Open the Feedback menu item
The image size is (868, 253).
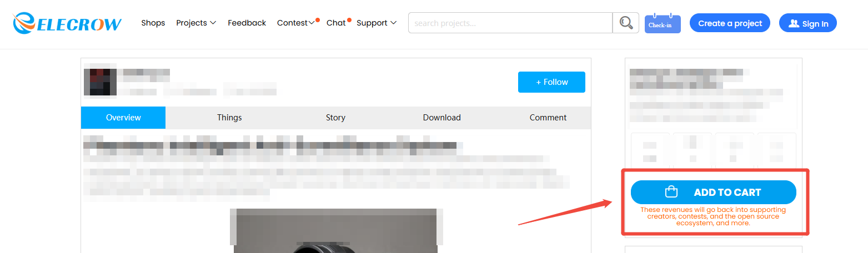(247, 23)
